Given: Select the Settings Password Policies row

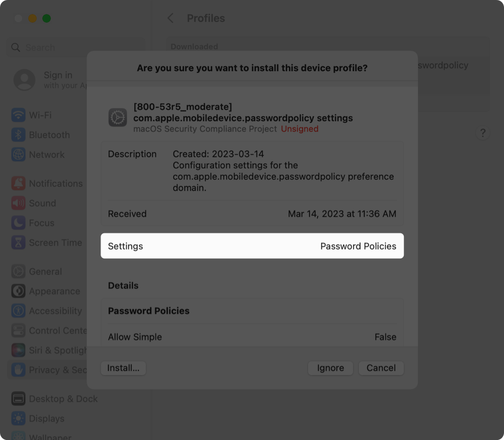Looking at the screenshot, I should (252, 246).
